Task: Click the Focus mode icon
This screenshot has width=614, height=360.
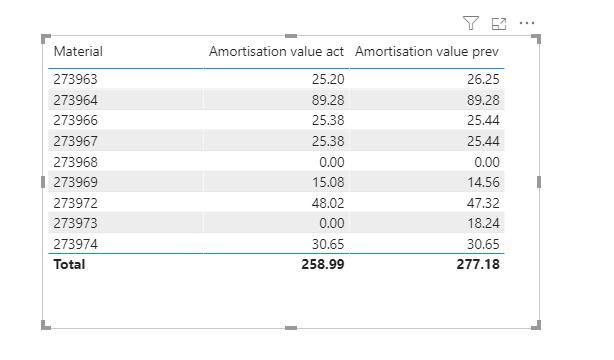Action: click(498, 24)
